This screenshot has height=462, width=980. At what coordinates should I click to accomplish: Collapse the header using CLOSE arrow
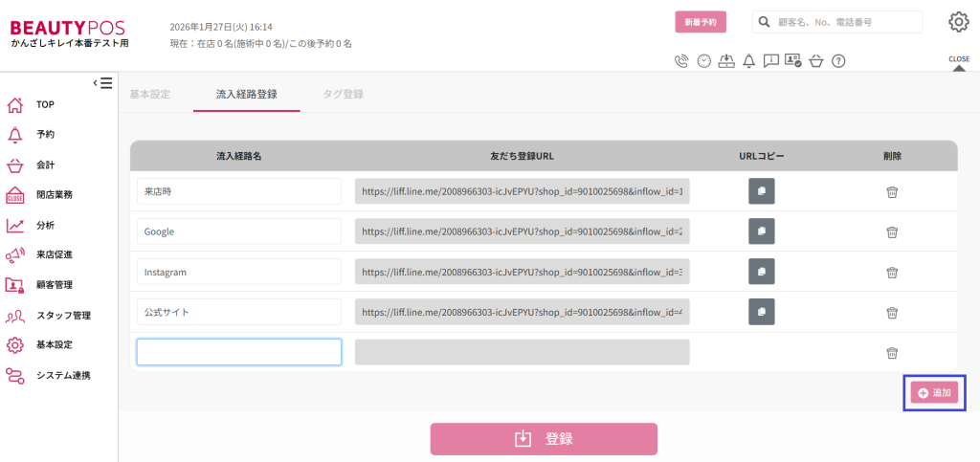958,65
